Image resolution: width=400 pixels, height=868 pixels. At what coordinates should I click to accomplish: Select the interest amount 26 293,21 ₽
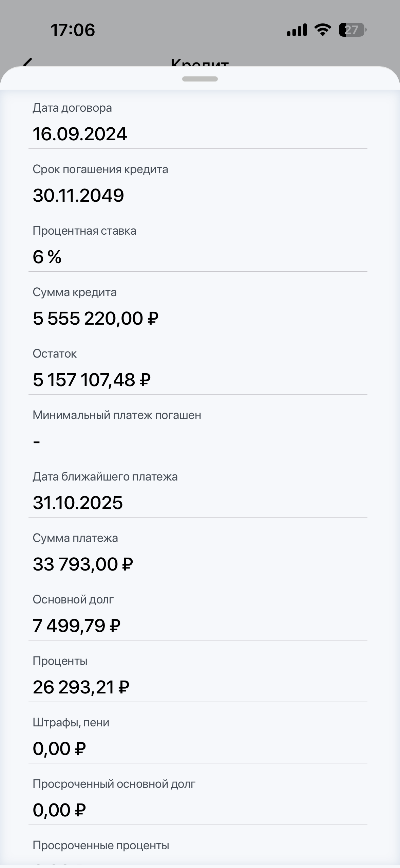tap(81, 687)
